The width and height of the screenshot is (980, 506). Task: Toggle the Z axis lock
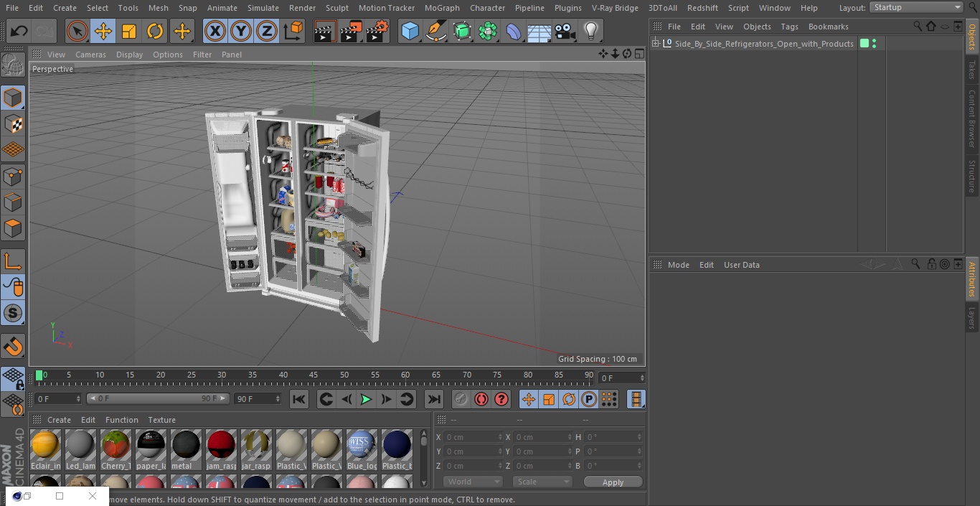click(x=267, y=31)
